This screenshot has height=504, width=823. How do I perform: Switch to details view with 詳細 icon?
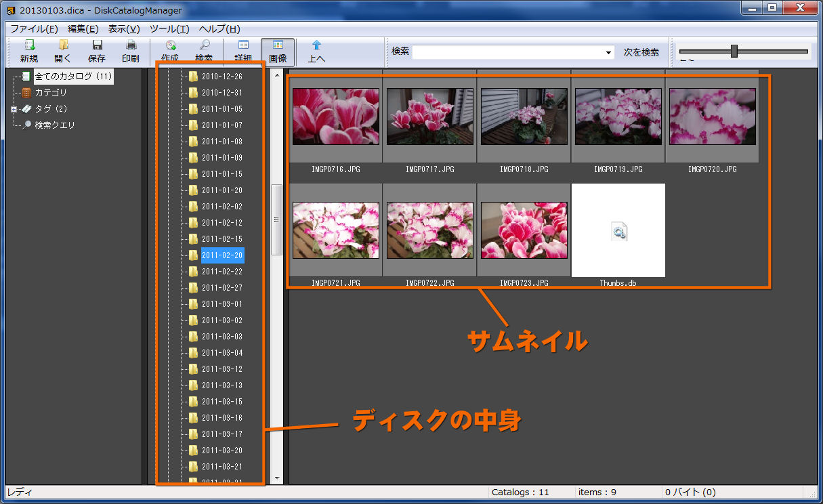click(242, 51)
